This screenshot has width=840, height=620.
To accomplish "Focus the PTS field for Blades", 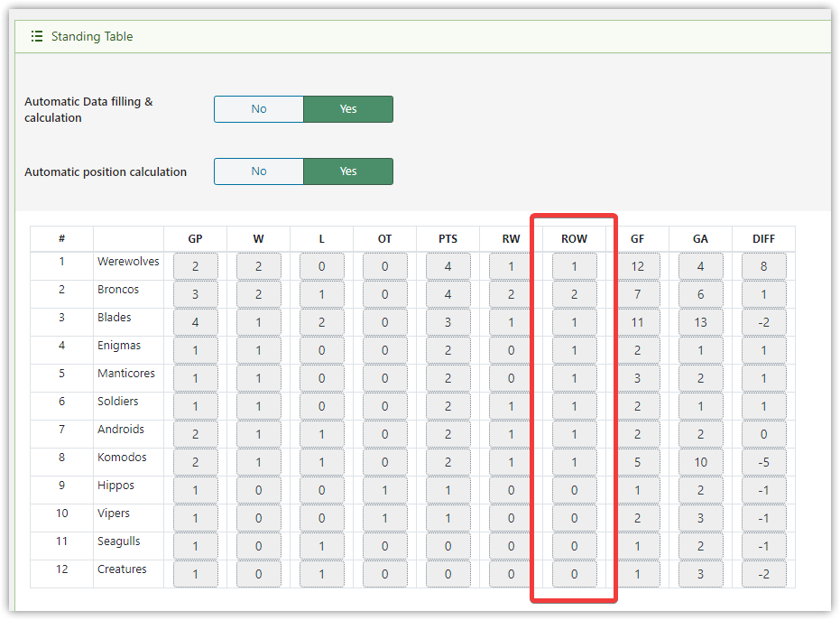I will tap(448, 322).
